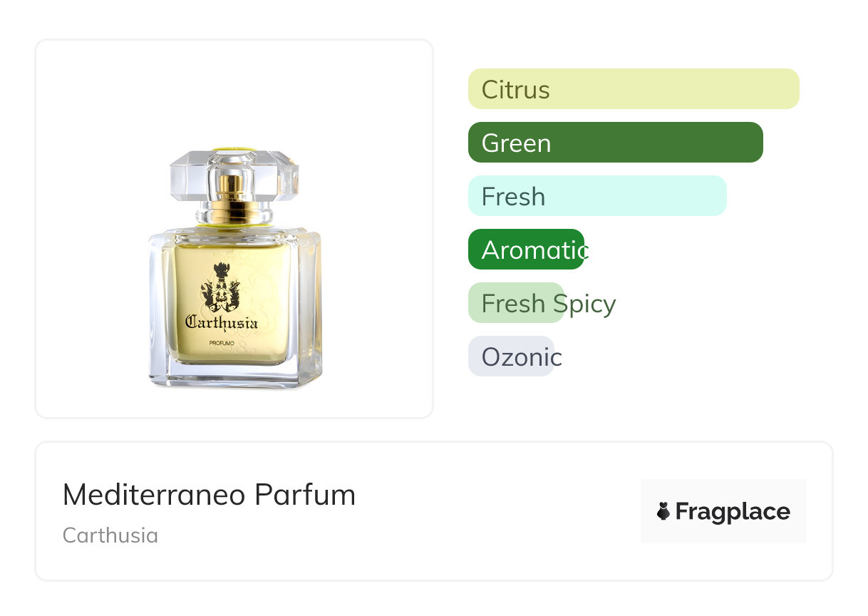Click the yellow band at the bottle neck

235,224
